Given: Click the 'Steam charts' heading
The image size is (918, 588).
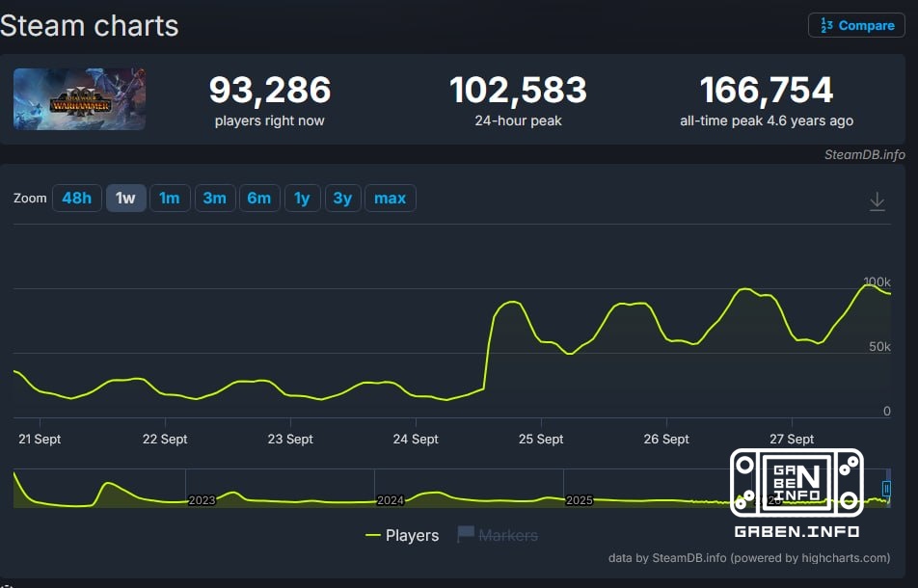Looking at the screenshot, I should point(89,26).
